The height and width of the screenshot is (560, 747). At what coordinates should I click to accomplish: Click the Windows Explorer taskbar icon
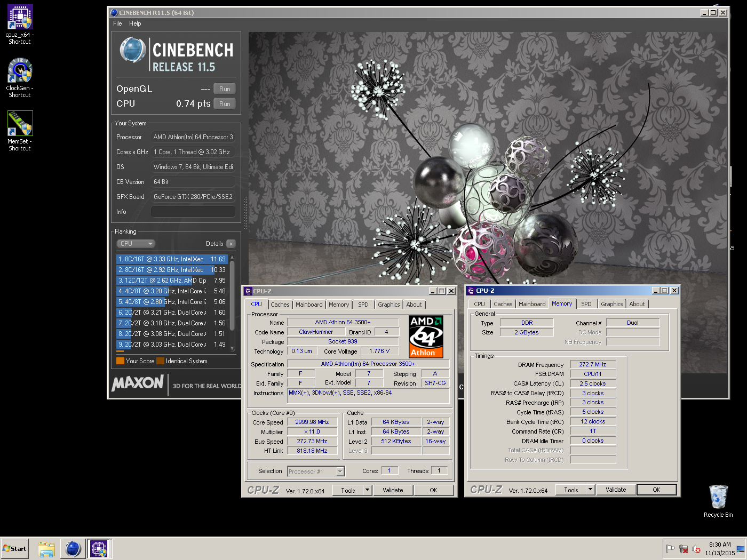pos(46,549)
